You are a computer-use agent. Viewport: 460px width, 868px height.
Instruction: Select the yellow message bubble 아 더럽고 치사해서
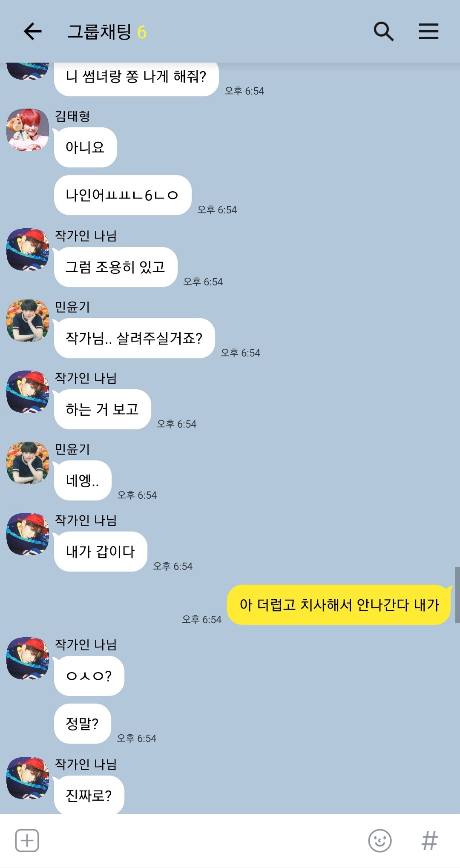(x=339, y=605)
